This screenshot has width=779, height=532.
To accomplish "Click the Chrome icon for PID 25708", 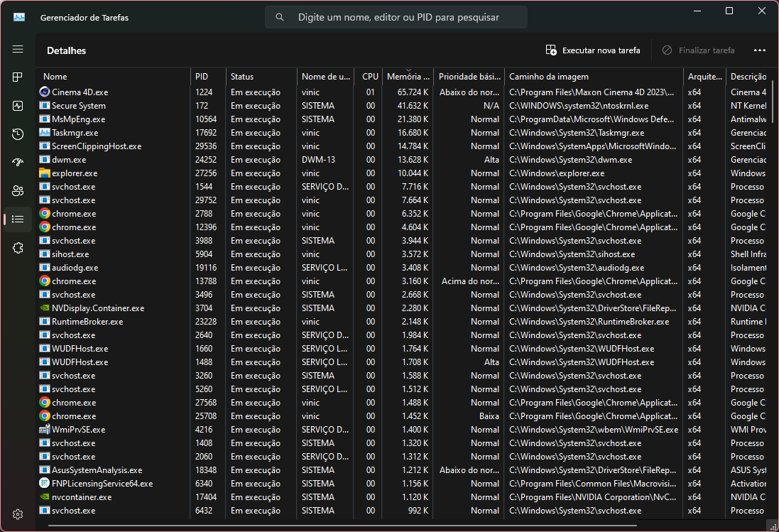I will tap(45, 416).
